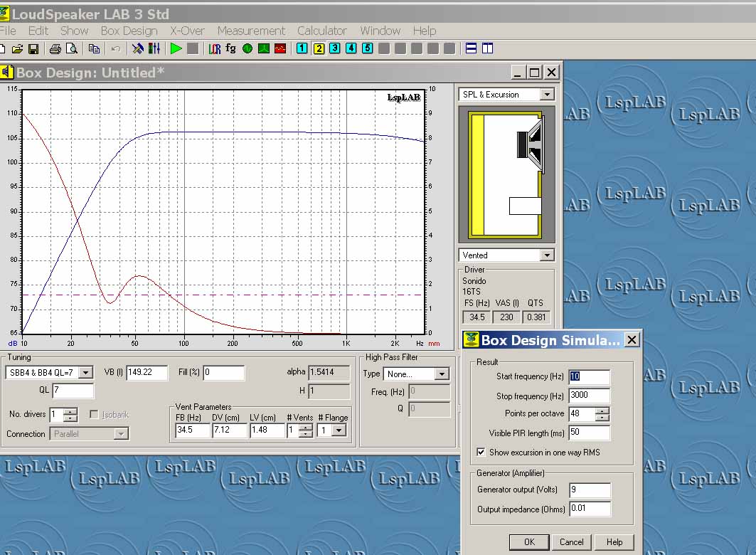
Task: Open the SPL & Excursion graph dropdown
Action: tap(546, 95)
